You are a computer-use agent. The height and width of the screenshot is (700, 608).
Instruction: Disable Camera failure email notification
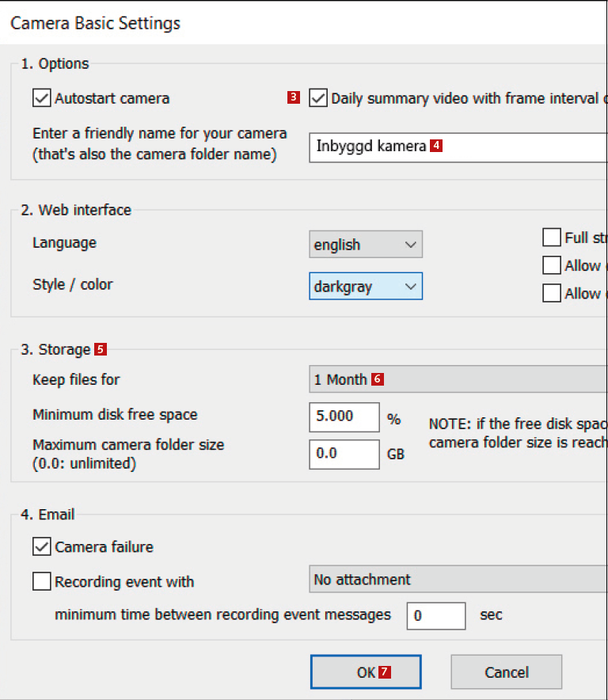tap(41, 546)
